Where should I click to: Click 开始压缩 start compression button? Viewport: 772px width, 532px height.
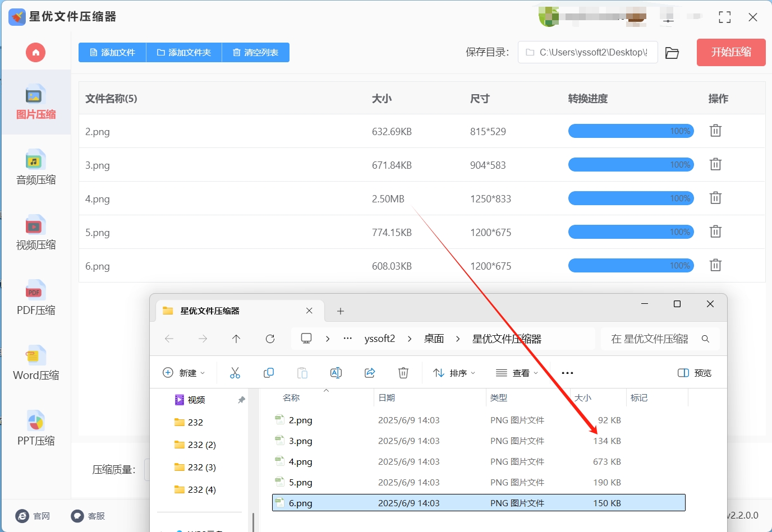[731, 52]
